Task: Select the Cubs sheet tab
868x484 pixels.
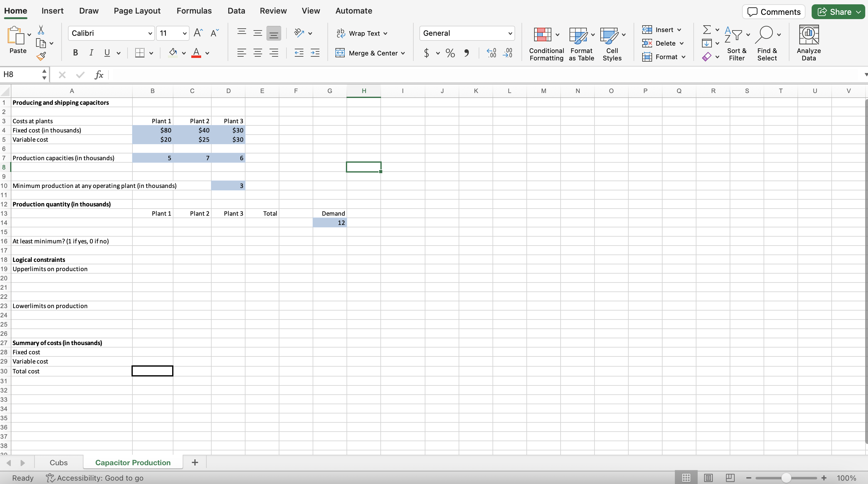Action: (59, 462)
